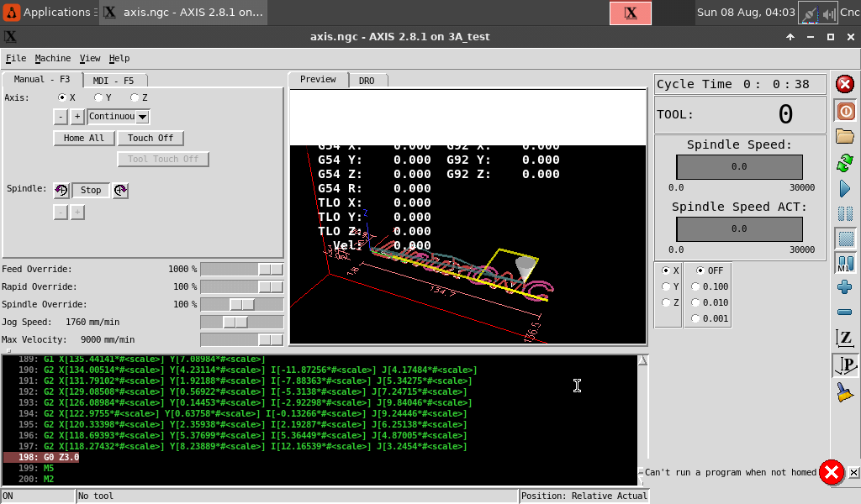Close the notification with small X box
The width and height of the screenshot is (861, 504).
[853, 472]
